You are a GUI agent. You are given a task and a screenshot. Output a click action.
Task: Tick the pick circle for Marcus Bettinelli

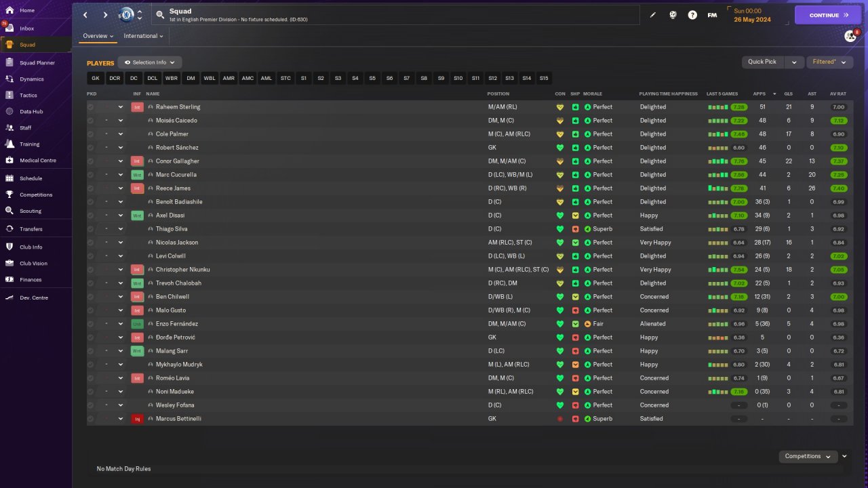point(90,419)
